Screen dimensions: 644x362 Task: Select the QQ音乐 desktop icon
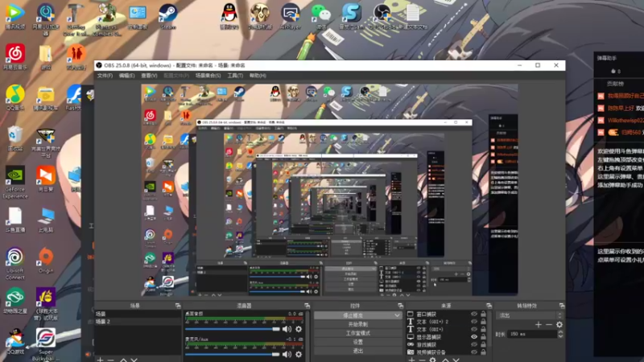pos(15,97)
